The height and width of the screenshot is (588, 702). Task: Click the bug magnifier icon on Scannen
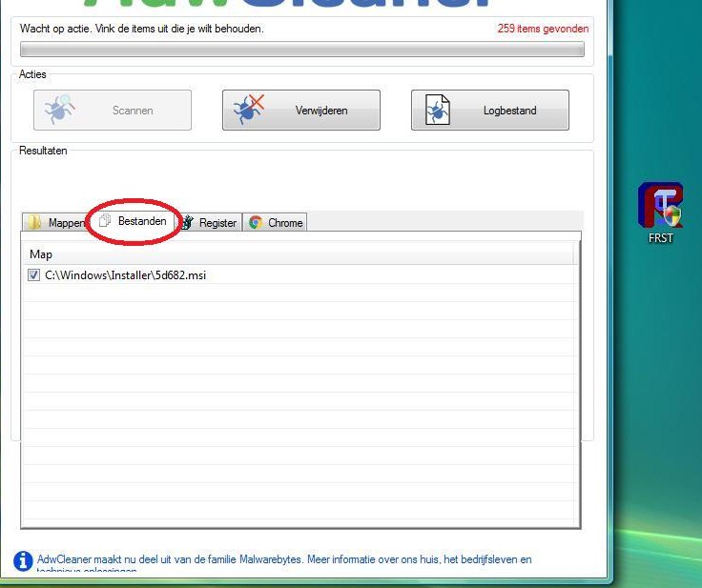click(x=60, y=109)
